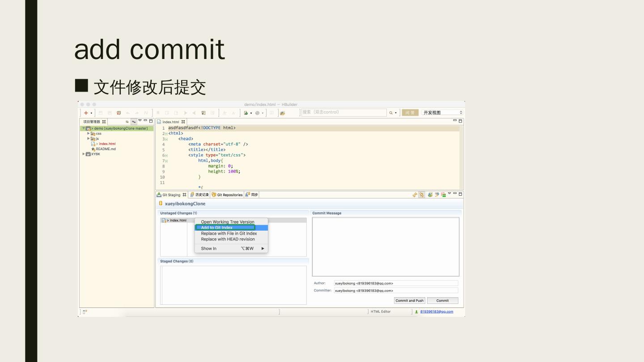This screenshot has height=362, width=644.
Task: Click the Git Repositories tab icon
Action: point(214,195)
